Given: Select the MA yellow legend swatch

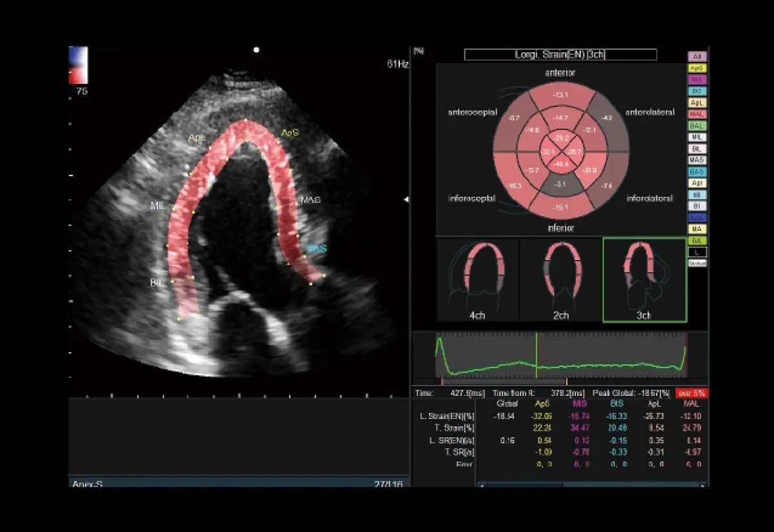Looking at the screenshot, I should (697, 229).
